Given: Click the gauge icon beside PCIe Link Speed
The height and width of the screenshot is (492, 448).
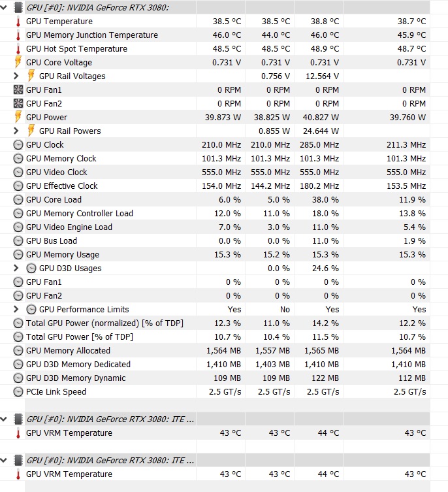Looking at the screenshot, I should click(x=18, y=392).
